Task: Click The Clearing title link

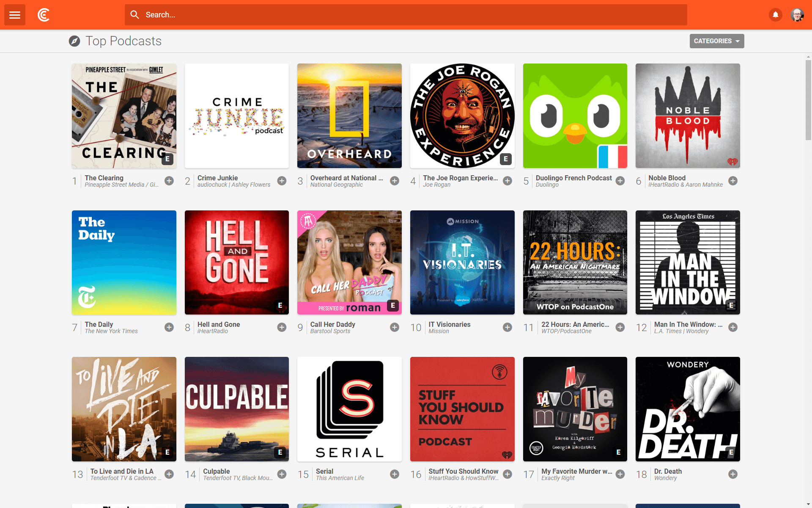Action: click(104, 178)
